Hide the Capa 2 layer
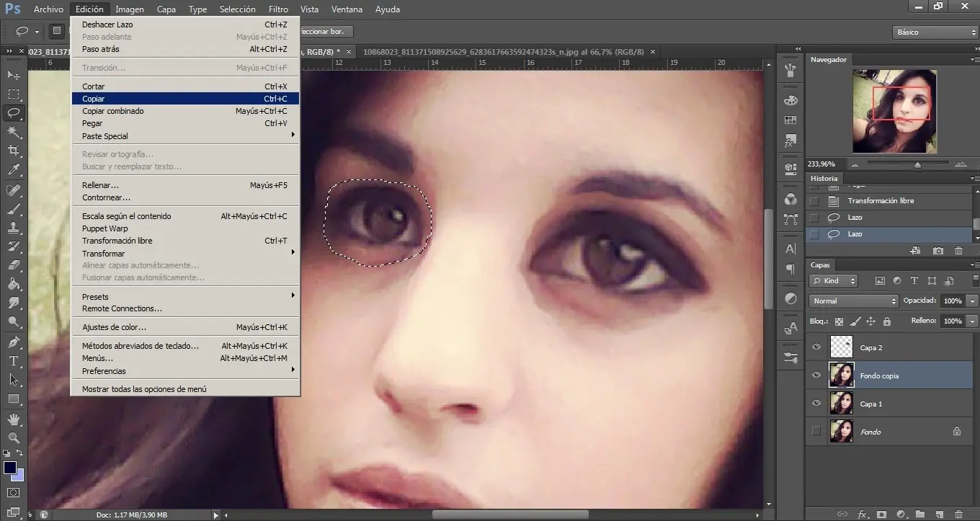 point(816,347)
